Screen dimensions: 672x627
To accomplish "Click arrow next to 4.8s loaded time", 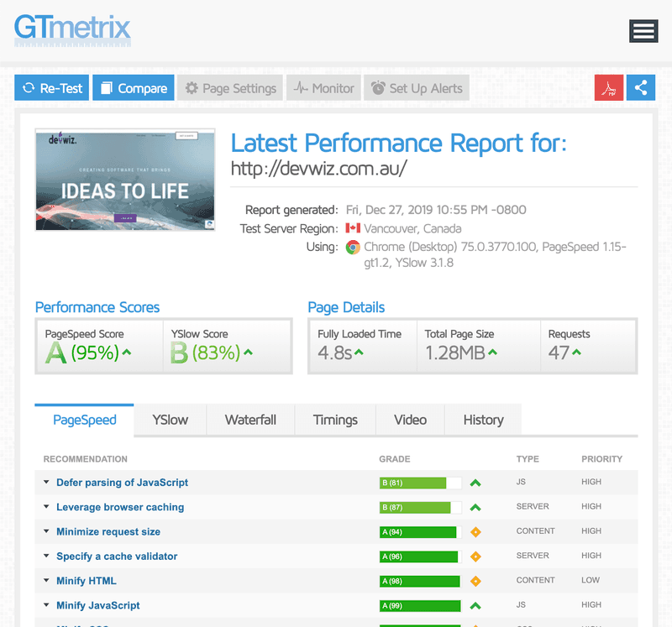I will [x=359, y=352].
